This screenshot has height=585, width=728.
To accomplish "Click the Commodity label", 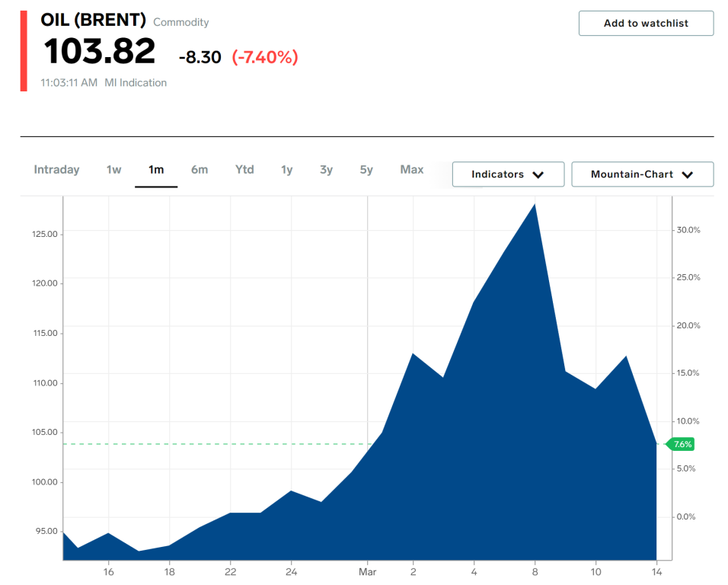I will [x=181, y=22].
